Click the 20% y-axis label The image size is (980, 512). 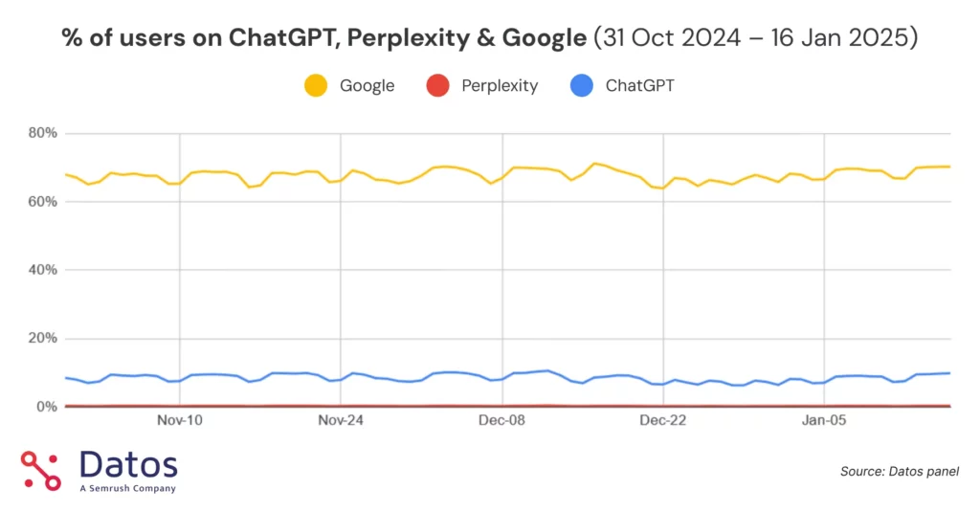pyautogui.click(x=43, y=339)
